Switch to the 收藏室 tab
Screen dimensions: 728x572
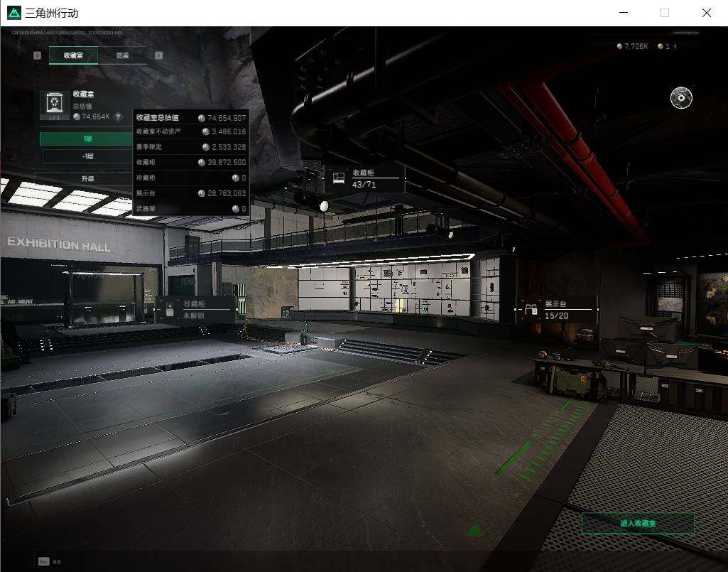point(73,55)
